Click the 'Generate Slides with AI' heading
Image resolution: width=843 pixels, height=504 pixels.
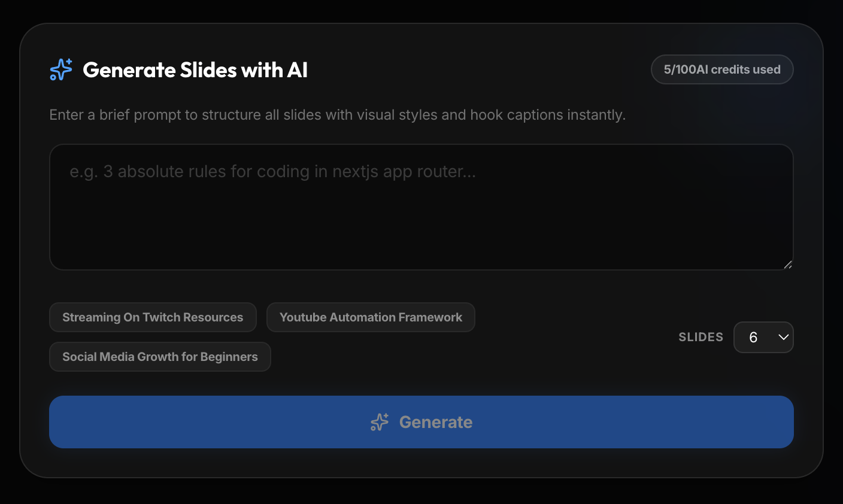coord(195,70)
